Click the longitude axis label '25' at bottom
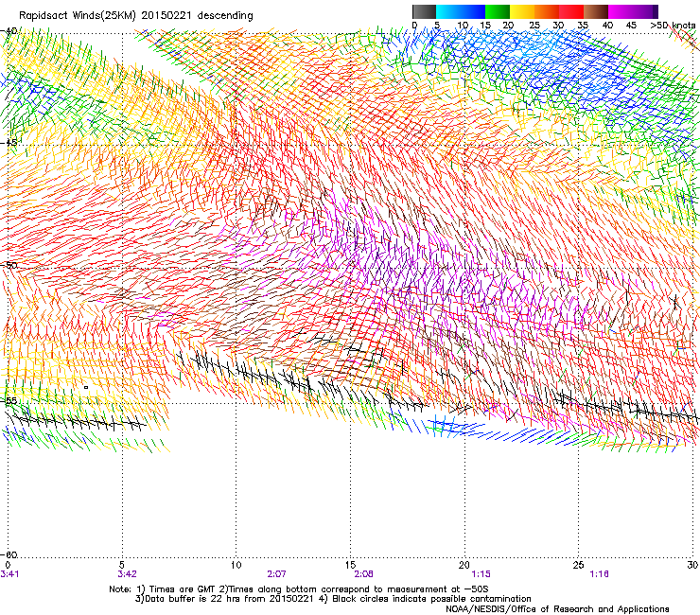700x615 pixels. click(x=578, y=565)
